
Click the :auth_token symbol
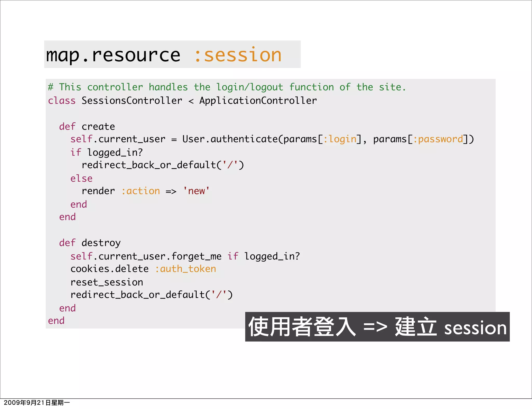pos(185,269)
